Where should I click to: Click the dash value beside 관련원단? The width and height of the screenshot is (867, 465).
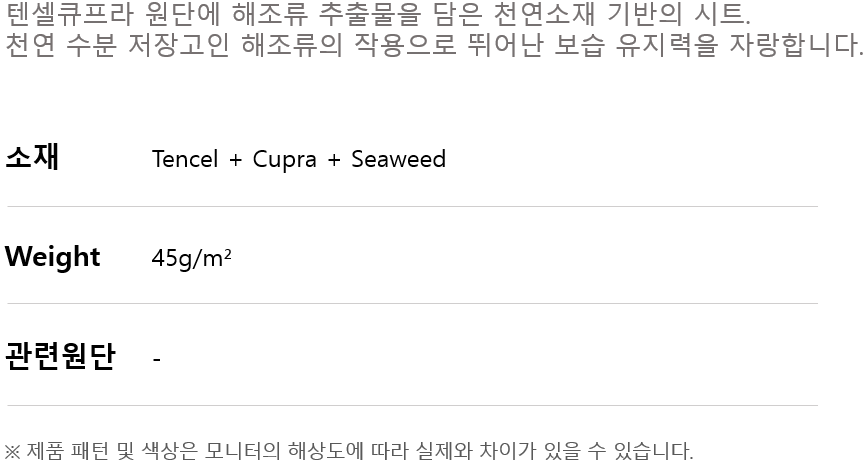tap(157, 358)
